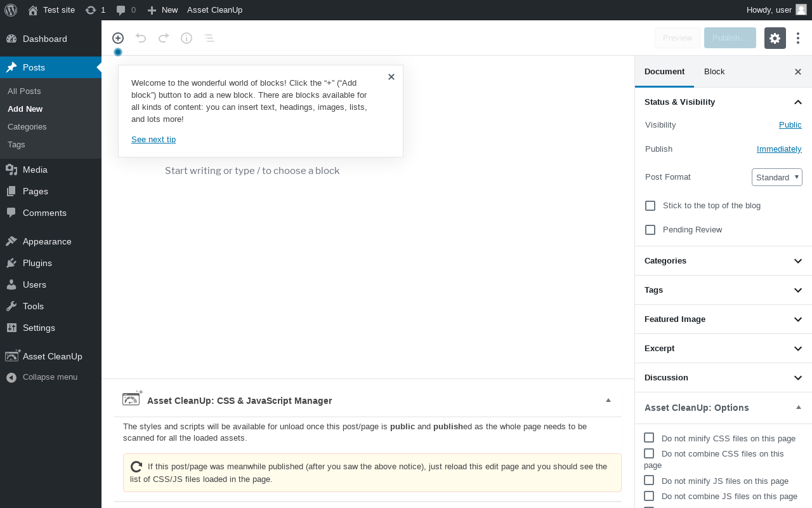Expand the Featured Image panel

click(x=723, y=319)
